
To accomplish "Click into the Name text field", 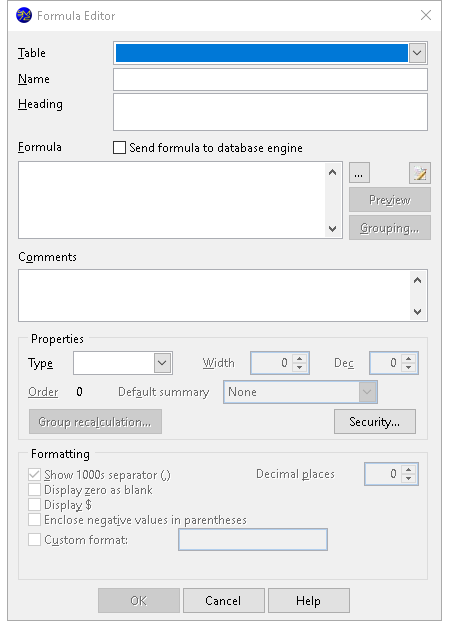I will 270,79.
